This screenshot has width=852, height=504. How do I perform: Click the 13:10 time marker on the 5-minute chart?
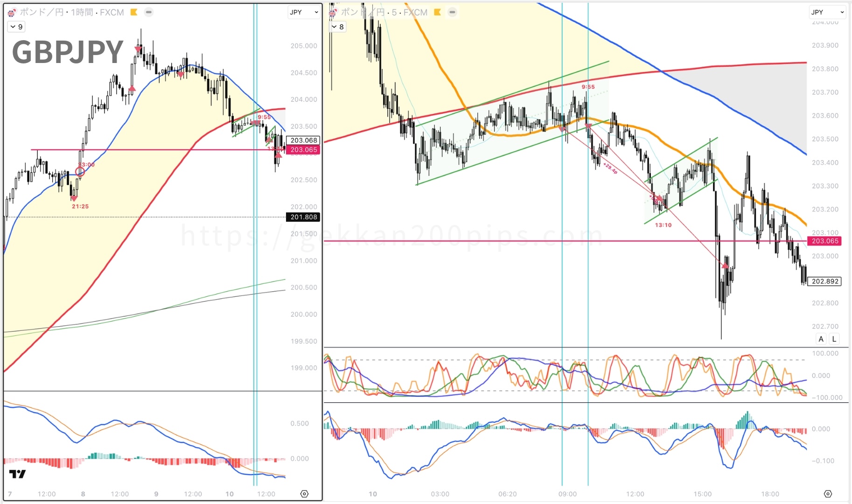coord(663,225)
